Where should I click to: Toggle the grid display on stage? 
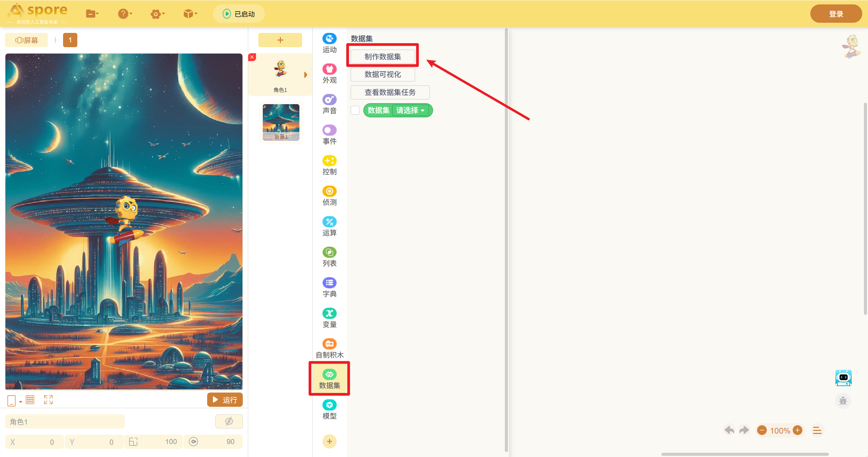30,400
